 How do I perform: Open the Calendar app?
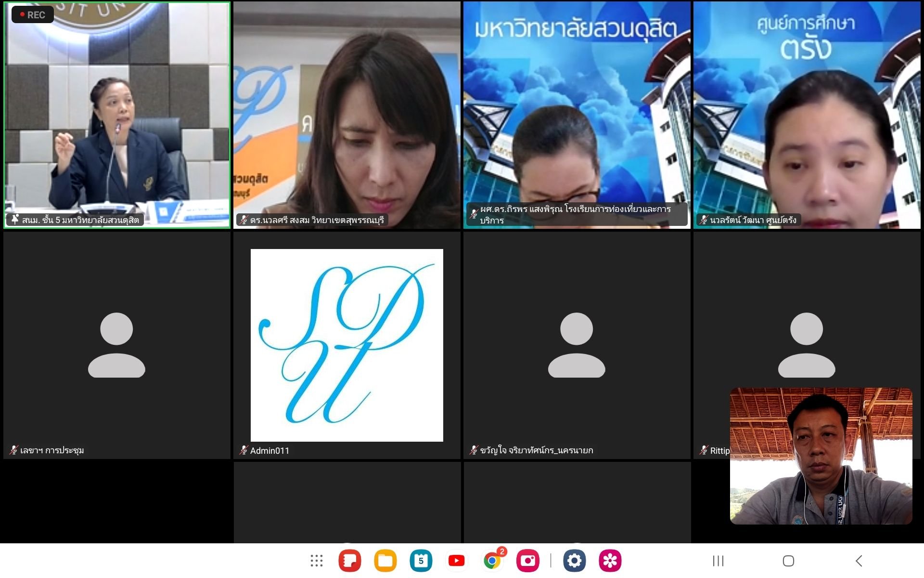tap(421, 561)
